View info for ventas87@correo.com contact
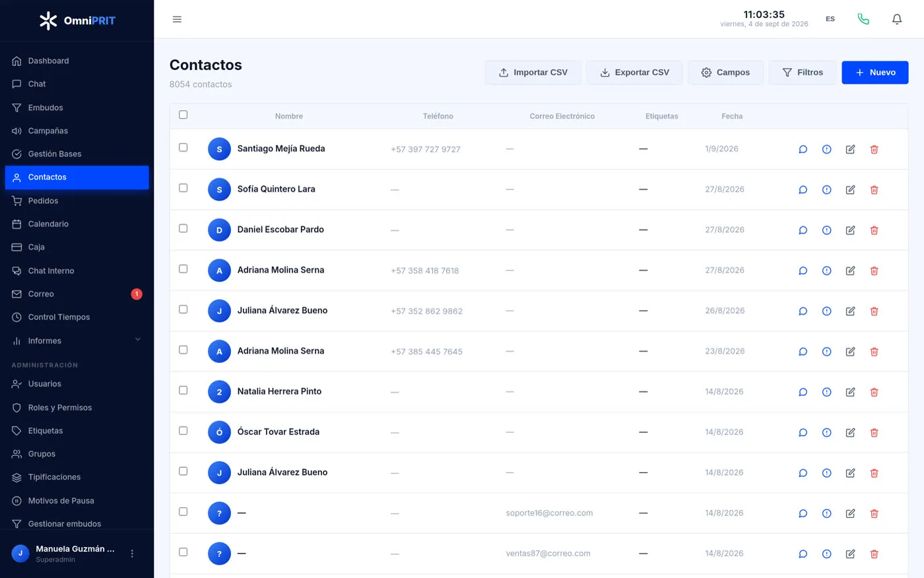Viewport: 924px width, 578px height. coord(826,554)
